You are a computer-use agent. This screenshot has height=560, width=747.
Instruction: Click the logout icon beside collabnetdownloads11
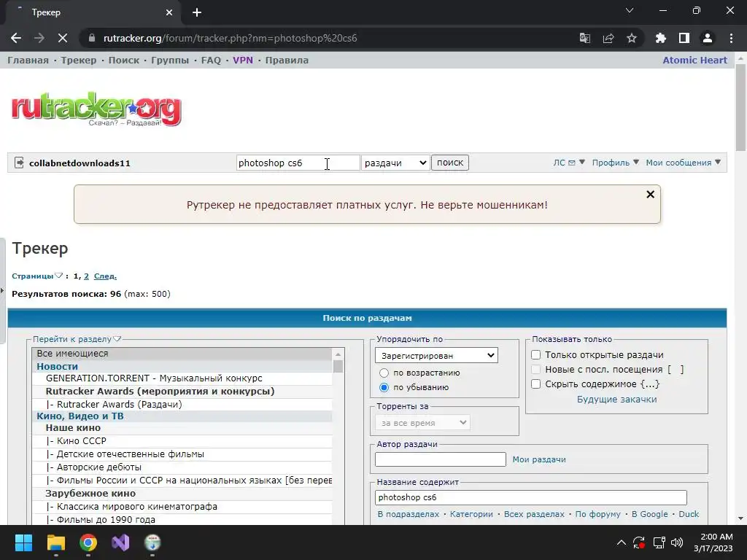pos(19,163)
